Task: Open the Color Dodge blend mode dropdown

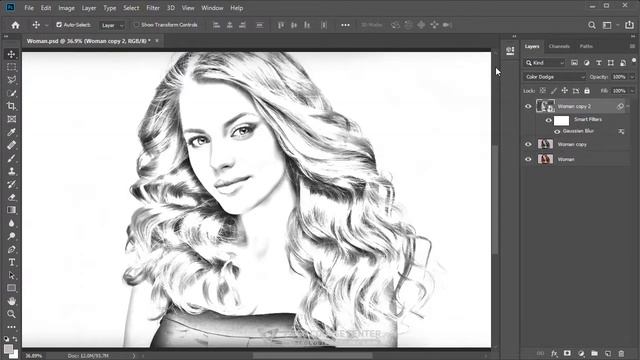Action: pos(554,77)
